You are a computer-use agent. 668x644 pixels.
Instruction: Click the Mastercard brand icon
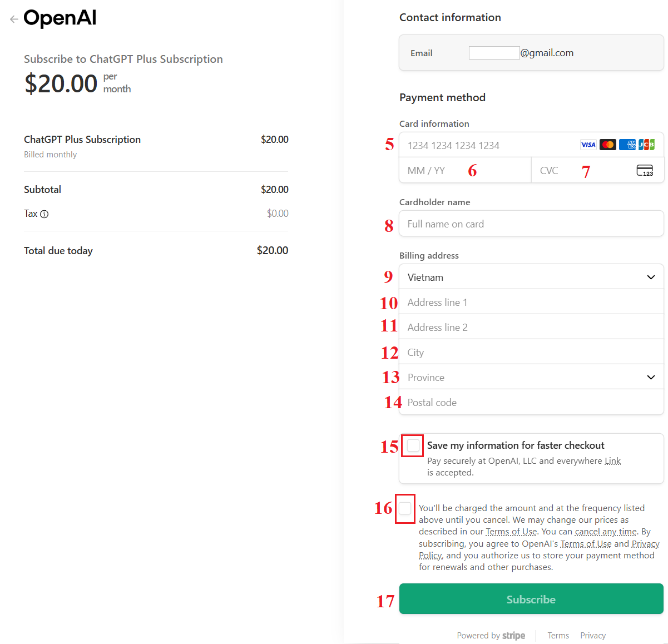[x=608, y=145]
